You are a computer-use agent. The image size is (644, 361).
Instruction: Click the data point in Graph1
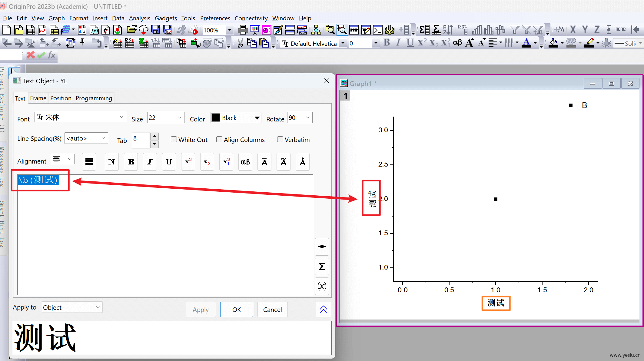pyautogui.click(x=496, y=199)
